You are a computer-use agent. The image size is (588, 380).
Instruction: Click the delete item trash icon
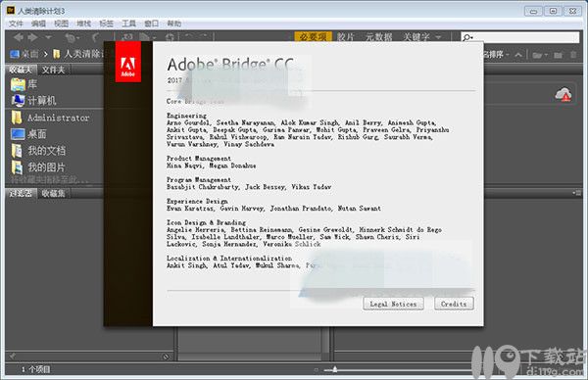[573, 55]
